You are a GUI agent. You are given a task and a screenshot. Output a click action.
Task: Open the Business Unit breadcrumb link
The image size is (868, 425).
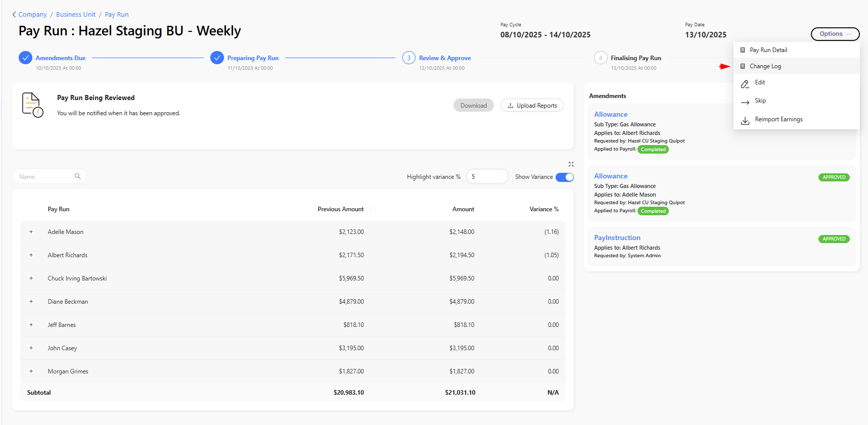pos(76,15)
